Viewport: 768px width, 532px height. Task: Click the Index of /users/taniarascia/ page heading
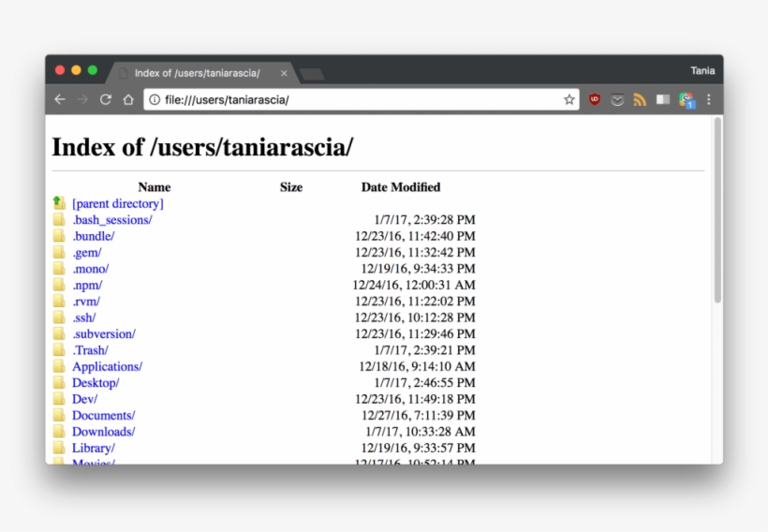coord(203,146)
